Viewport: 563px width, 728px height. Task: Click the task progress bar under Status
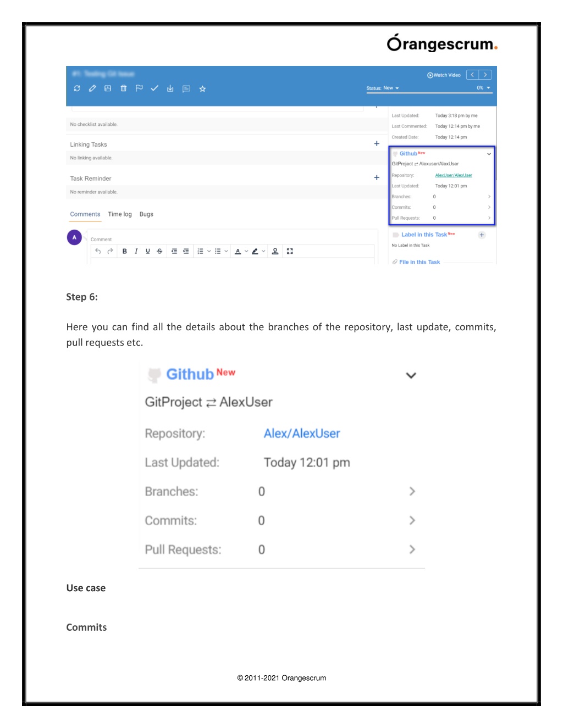pyautogui.click(x=429, y=93)
